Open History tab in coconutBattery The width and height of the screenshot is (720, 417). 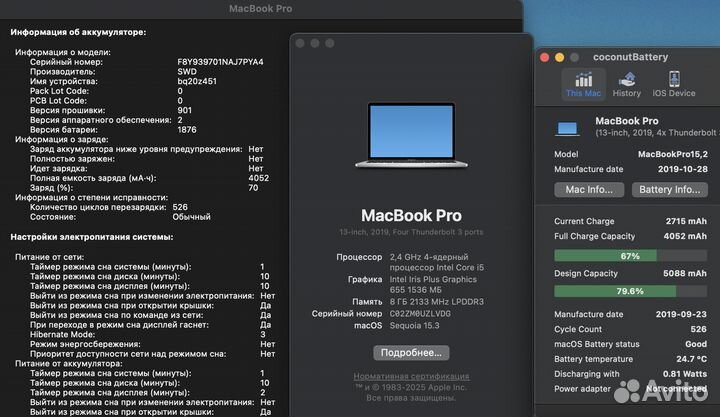(627, 84)
